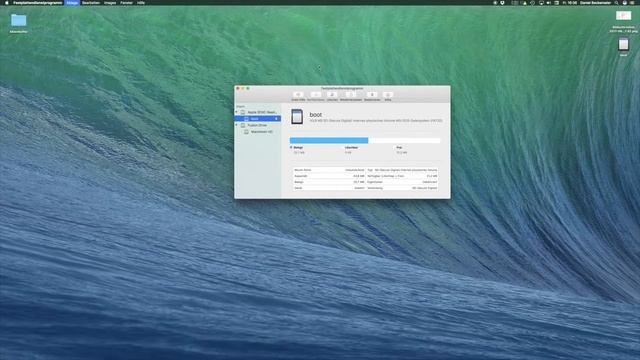Image resolution: width=640 pixels, height=360 pixels.
Task: Click the menu bar clock
Action: (570, 2)
